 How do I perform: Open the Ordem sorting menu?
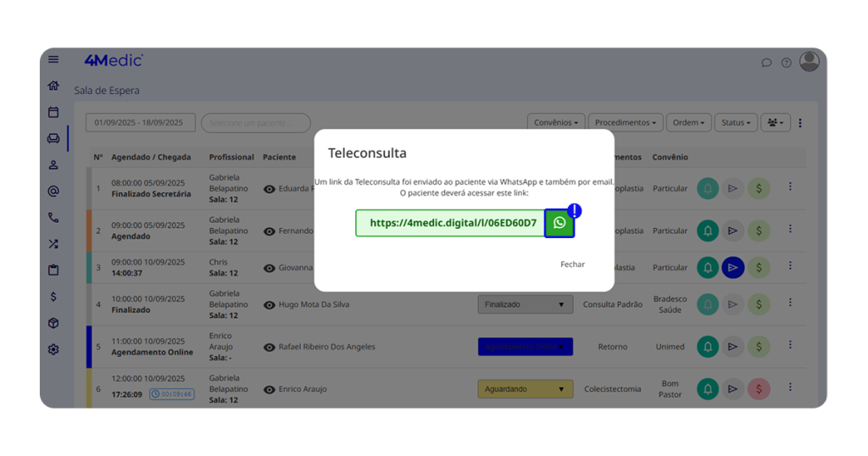click(688, 123)
